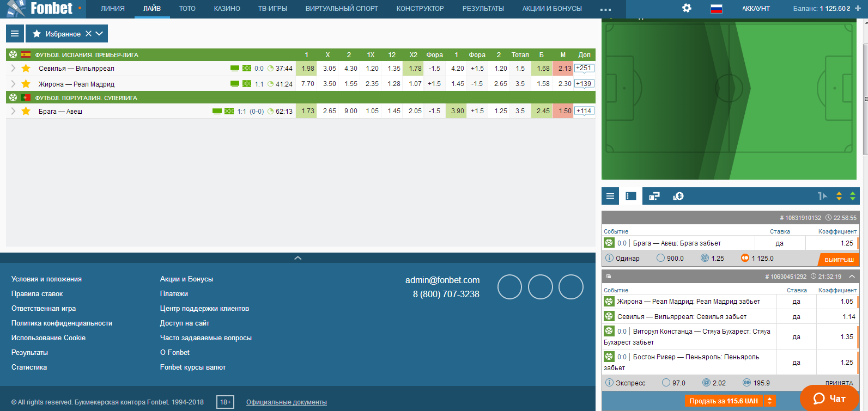Click plus icon next to account balance
The width and height of the screenshot is (868, 411).
point(857,8)
